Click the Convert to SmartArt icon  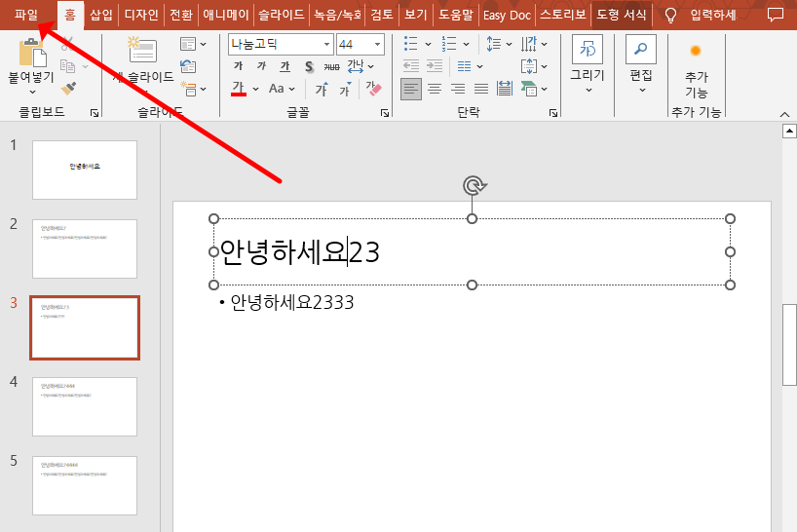click(x=529, y=89)
